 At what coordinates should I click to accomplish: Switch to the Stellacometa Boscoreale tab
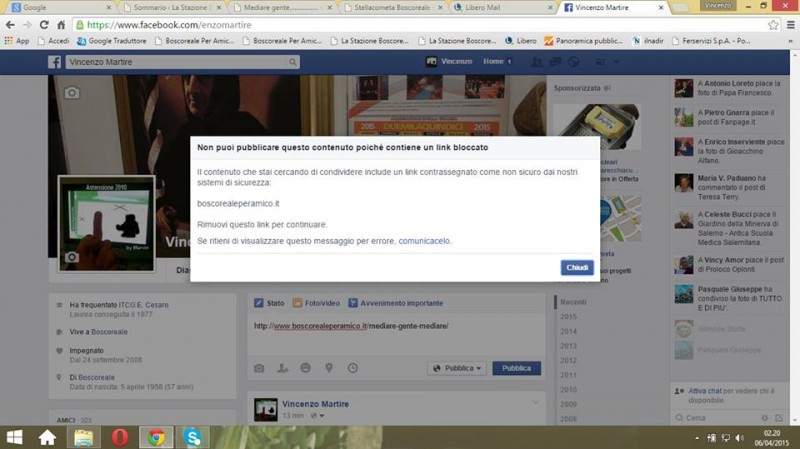pyautogui.click(x=393, y=8)
